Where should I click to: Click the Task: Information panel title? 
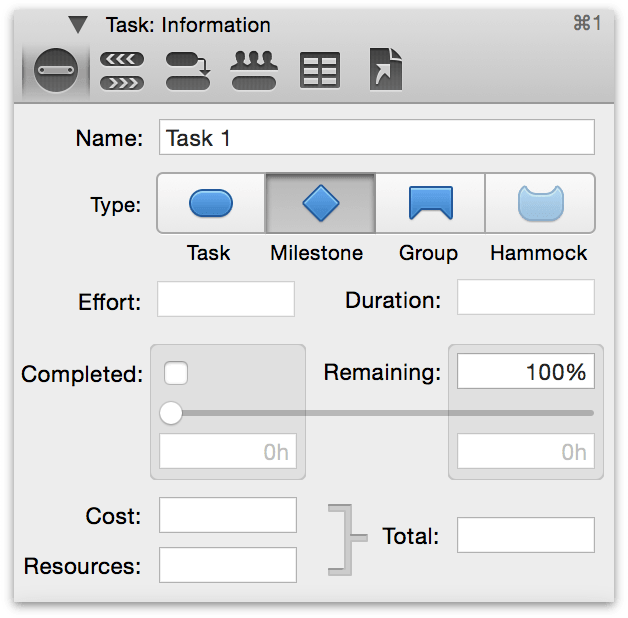coord(188,25)
